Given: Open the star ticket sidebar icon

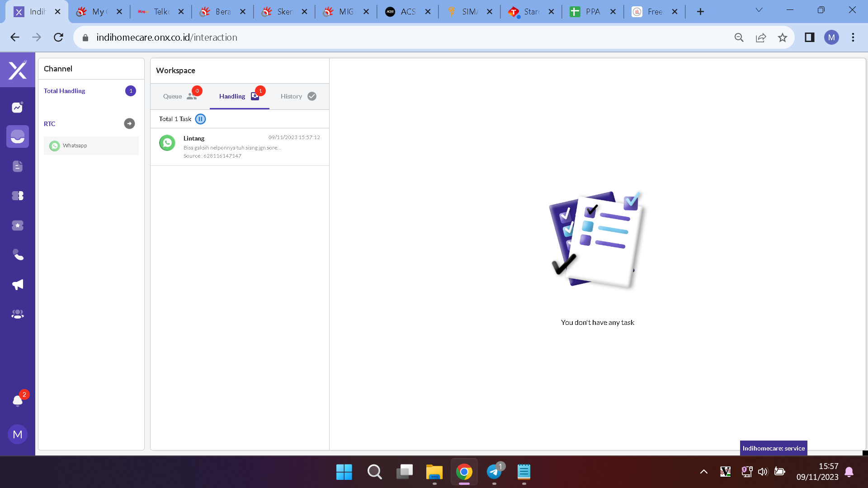Looking at the screenshot, I should pyautogui.click(x=18, y=225).
